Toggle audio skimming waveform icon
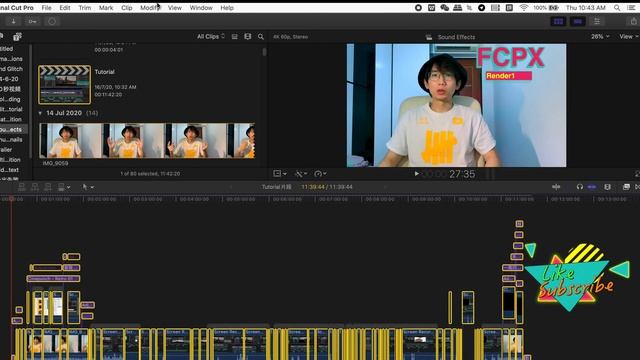 [556, 187]
